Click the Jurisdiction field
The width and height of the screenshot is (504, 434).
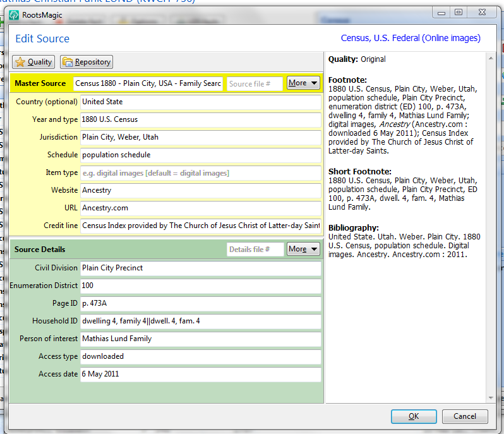[x=201, y=137]
